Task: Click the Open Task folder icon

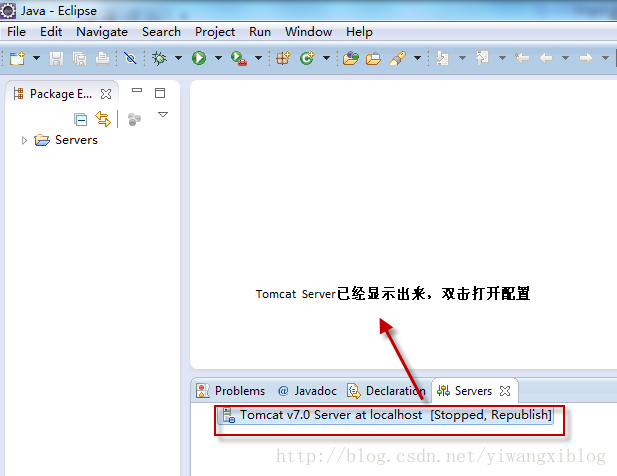Action: coord(373,58)
